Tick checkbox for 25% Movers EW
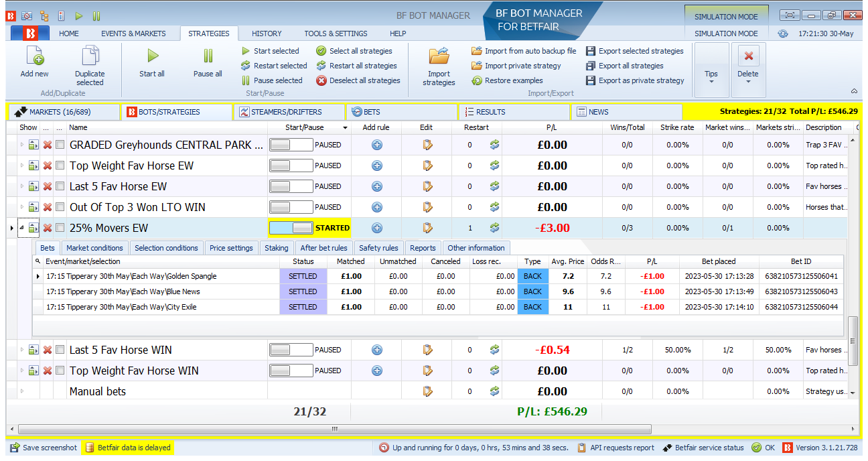This screenshot has height=461, width=868. [x=60, y=228]
